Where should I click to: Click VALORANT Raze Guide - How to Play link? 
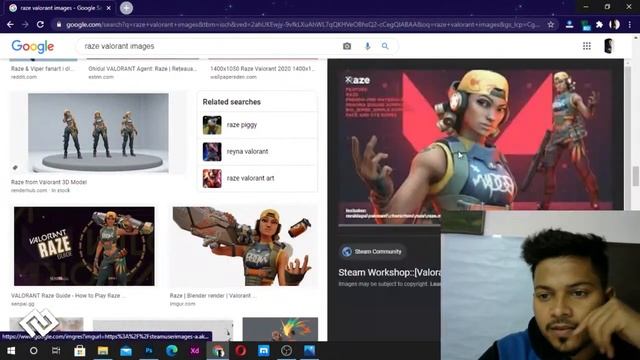tap(68, 296)
